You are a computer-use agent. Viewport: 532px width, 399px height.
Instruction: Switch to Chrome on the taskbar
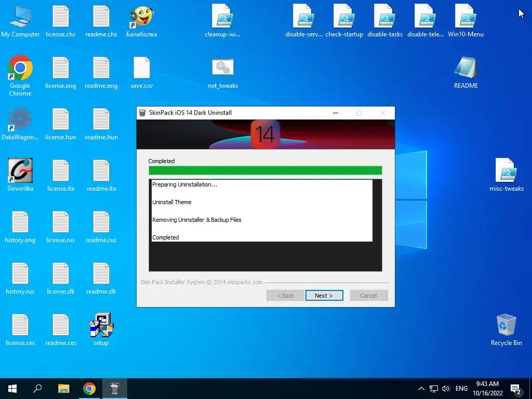[89, 389]
